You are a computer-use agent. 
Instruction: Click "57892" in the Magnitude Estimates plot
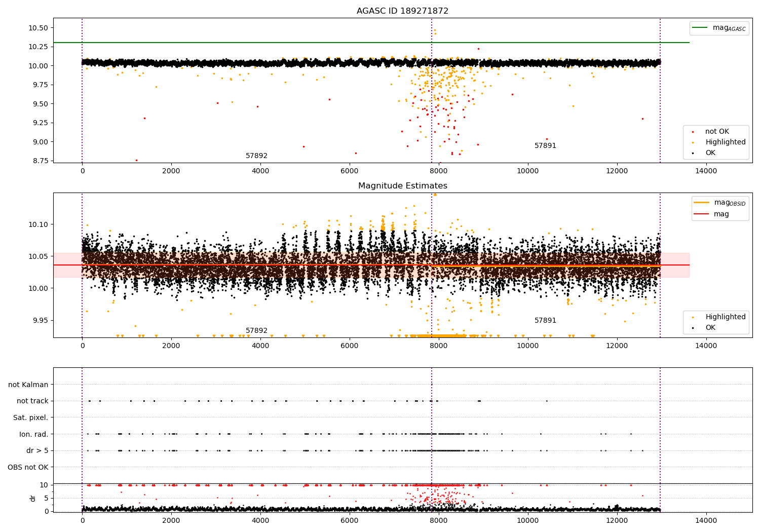point(256,330)
